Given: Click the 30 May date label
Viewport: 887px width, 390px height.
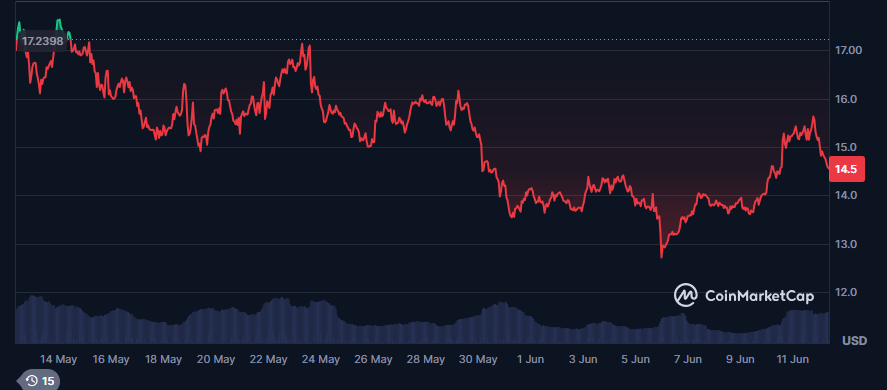Looking at the screenshot, I should pos(478,359).
